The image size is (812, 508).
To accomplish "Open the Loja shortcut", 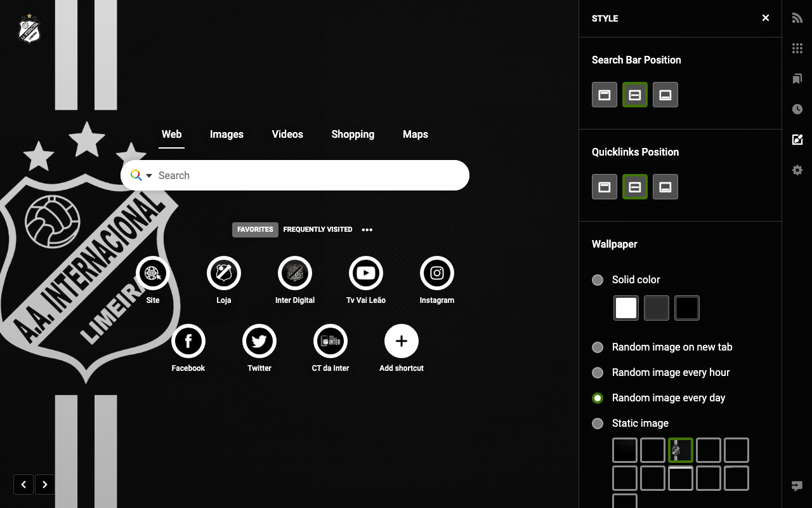I will [224, 273].
